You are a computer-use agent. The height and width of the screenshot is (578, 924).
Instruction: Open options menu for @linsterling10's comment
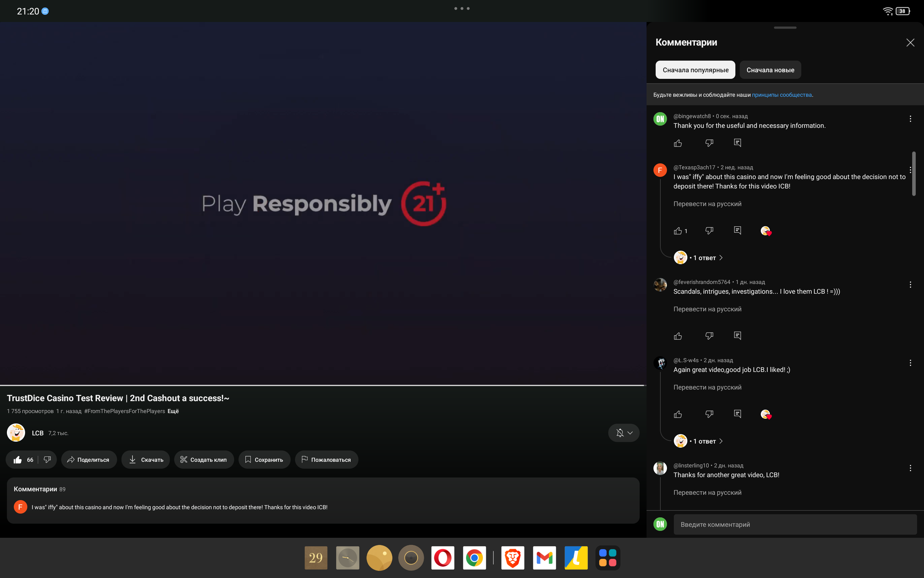tap(910, 468)
